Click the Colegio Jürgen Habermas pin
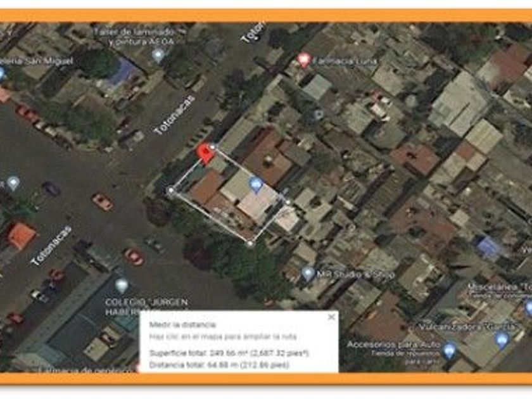Screen dimensions: 532x399 coord(122,286)
